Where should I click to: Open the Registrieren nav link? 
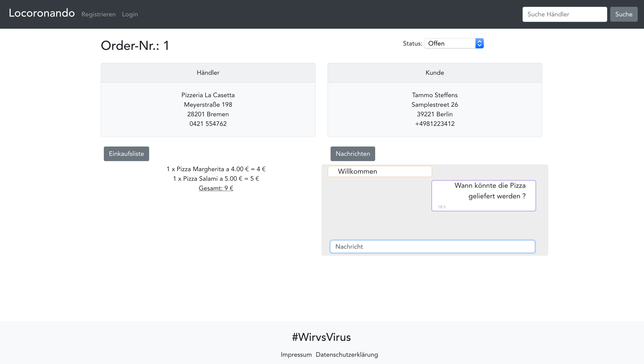coord(99,14)
